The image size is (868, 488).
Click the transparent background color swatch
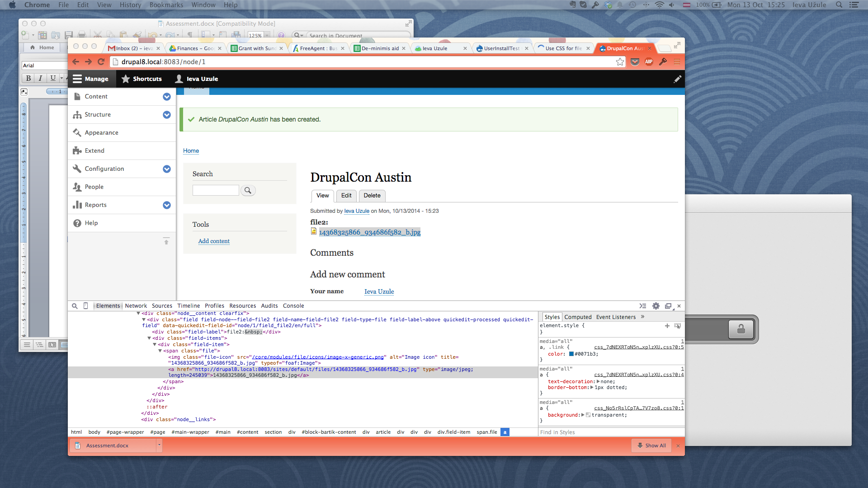point(588,415)
